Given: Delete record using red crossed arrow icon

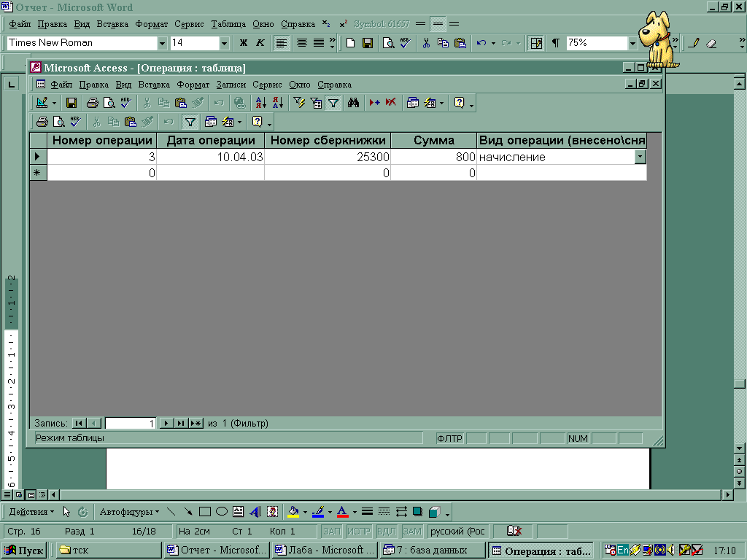Looking at the screenshot, I should click(391, 102).
